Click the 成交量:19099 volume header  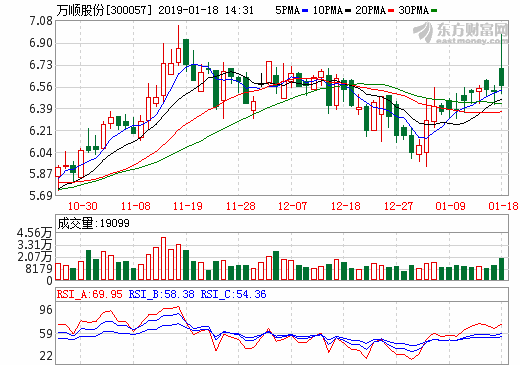[x=93, y=223]
